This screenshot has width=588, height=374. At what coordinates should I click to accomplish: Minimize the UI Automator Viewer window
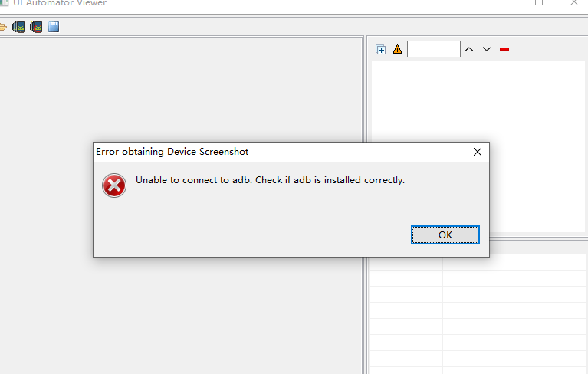coord(504,2)
